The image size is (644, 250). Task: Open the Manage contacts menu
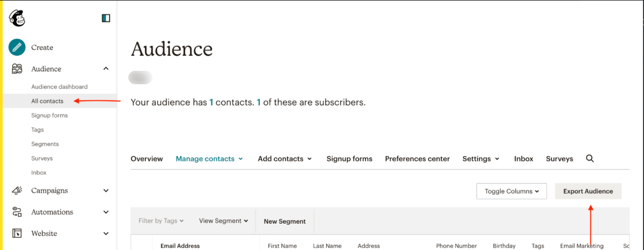click(x=209, y=159)
